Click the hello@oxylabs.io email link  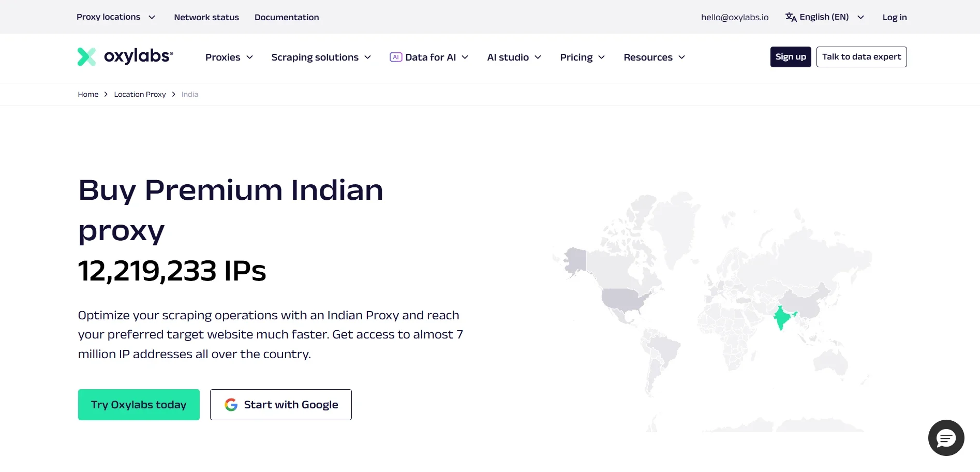734,17
